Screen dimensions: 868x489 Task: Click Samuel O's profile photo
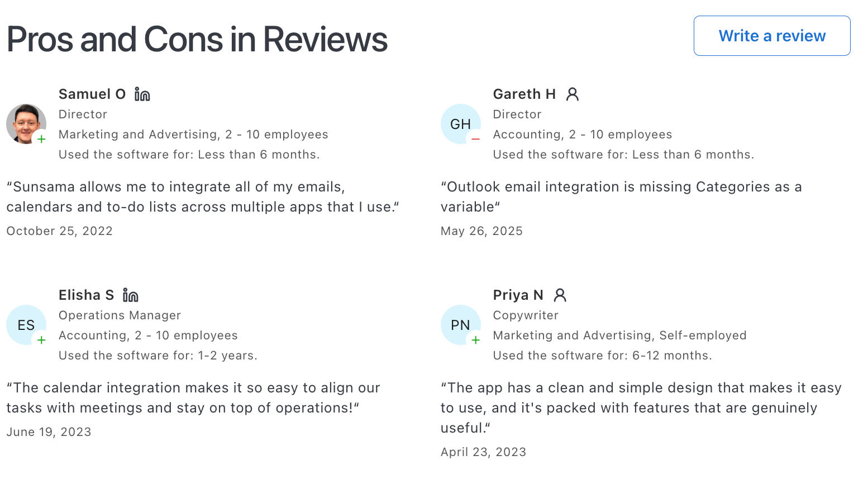click(26, 123)
